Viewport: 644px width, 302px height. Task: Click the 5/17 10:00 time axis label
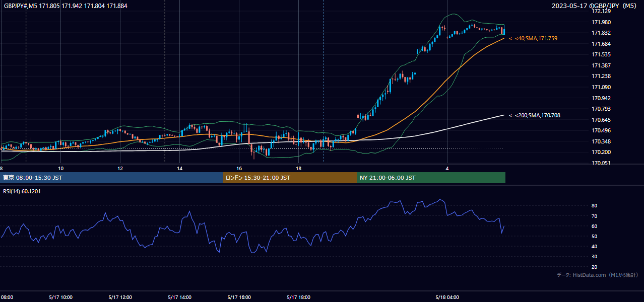[60, 297]
